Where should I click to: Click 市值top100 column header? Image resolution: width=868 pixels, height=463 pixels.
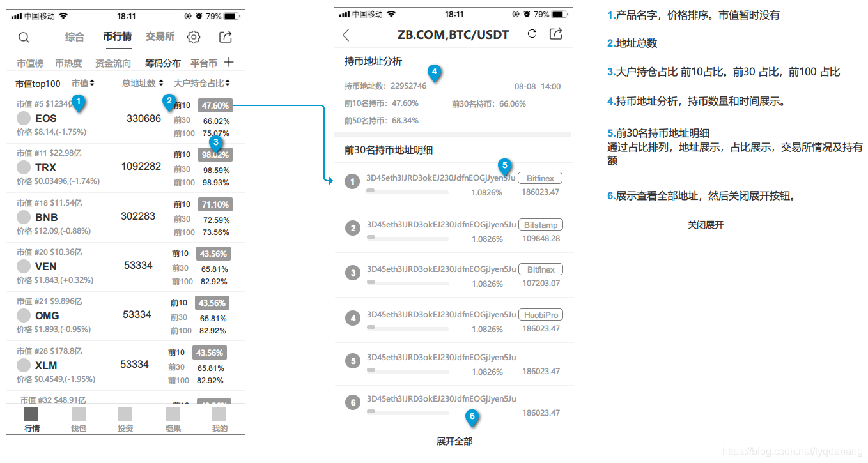pyautogui.click(x=38, y=84)
